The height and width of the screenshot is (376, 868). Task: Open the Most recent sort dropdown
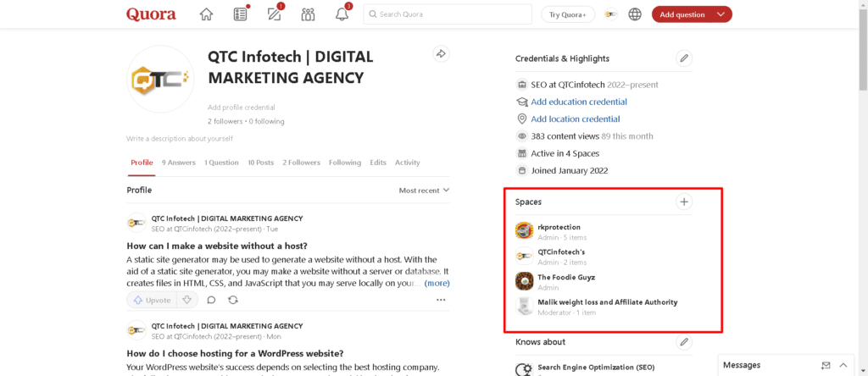424,191
